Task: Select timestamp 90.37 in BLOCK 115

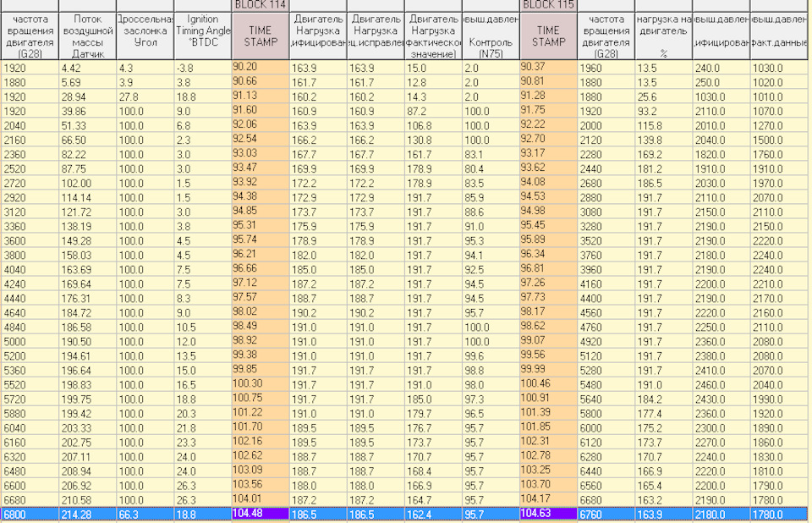Action: 548,68
